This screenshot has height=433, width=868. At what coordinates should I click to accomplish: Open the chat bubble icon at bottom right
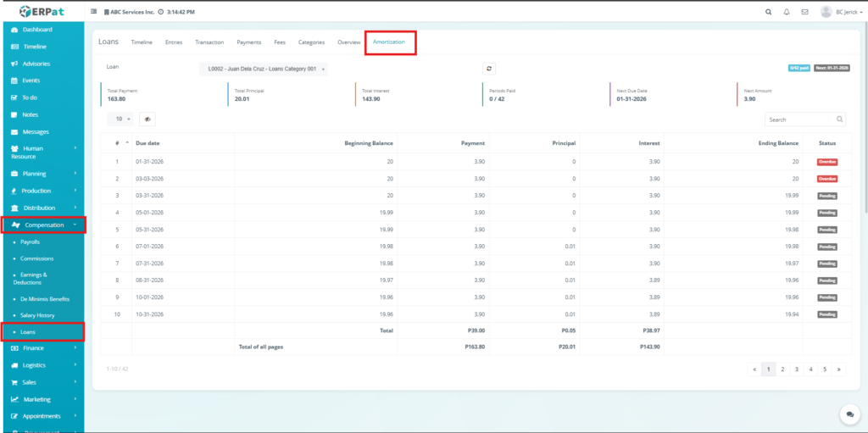point(848,414)
